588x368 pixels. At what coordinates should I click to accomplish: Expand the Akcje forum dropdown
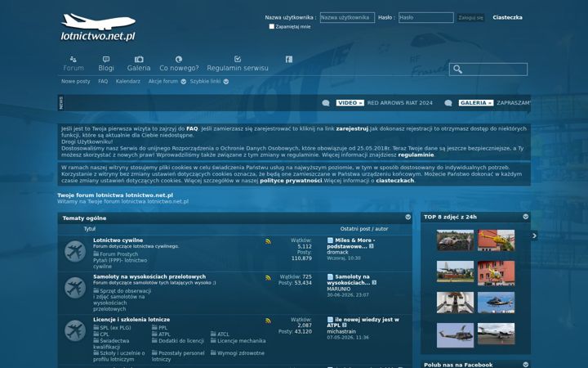(x=184, y=82)
